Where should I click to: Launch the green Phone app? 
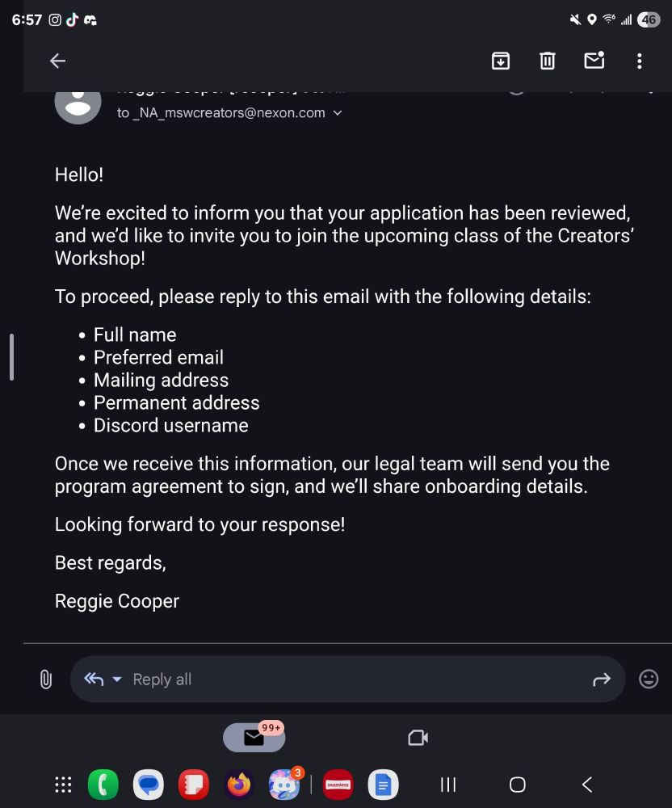tap(103, 785)
